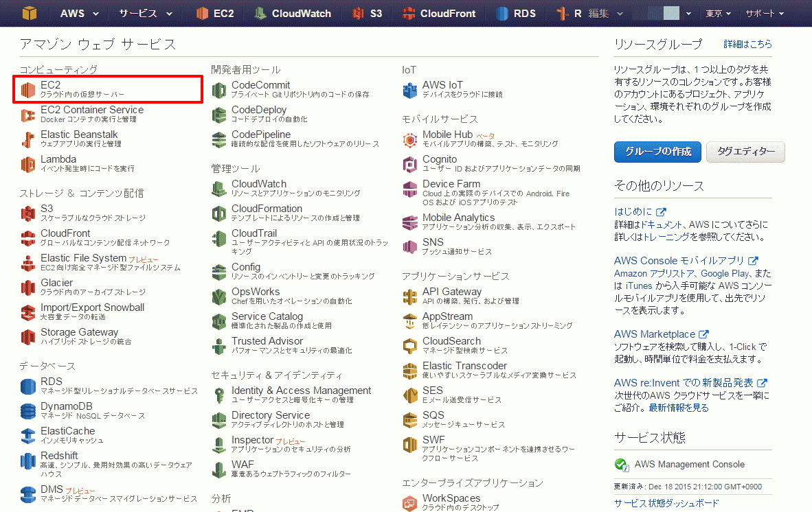The image size is (812, 512).
Task: Open the Storage Gateway icon
Action: point(28,337)
